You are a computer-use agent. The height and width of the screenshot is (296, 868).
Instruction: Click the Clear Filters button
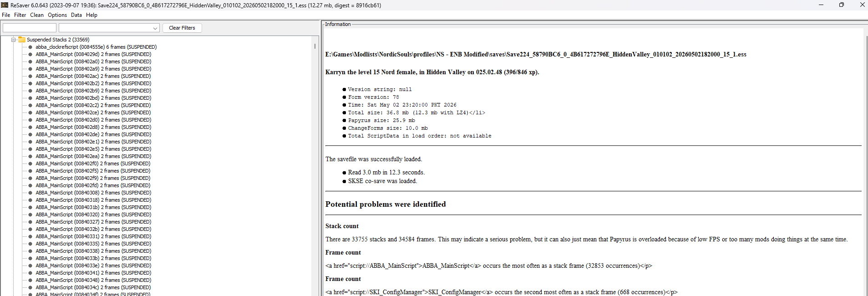point(182,28)
